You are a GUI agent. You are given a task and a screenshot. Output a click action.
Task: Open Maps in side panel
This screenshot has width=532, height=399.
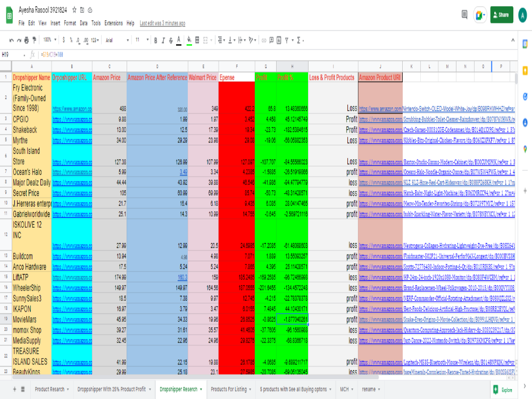click(x=525, y=149)
